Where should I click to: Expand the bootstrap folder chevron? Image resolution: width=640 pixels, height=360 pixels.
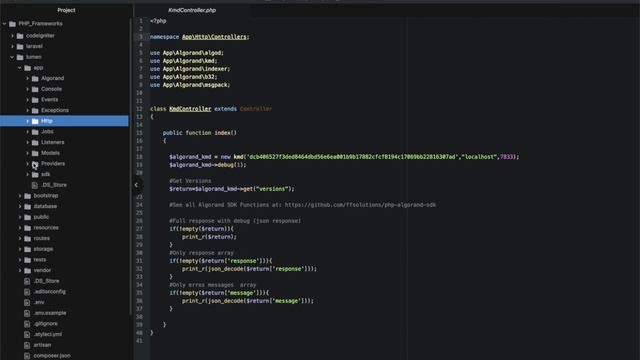coord(20,196)
